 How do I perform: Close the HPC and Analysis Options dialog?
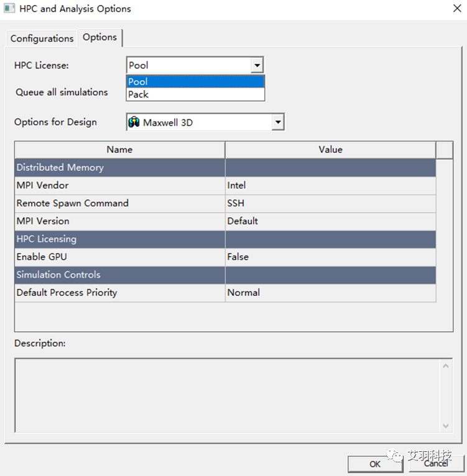click(x=457, y=9)
